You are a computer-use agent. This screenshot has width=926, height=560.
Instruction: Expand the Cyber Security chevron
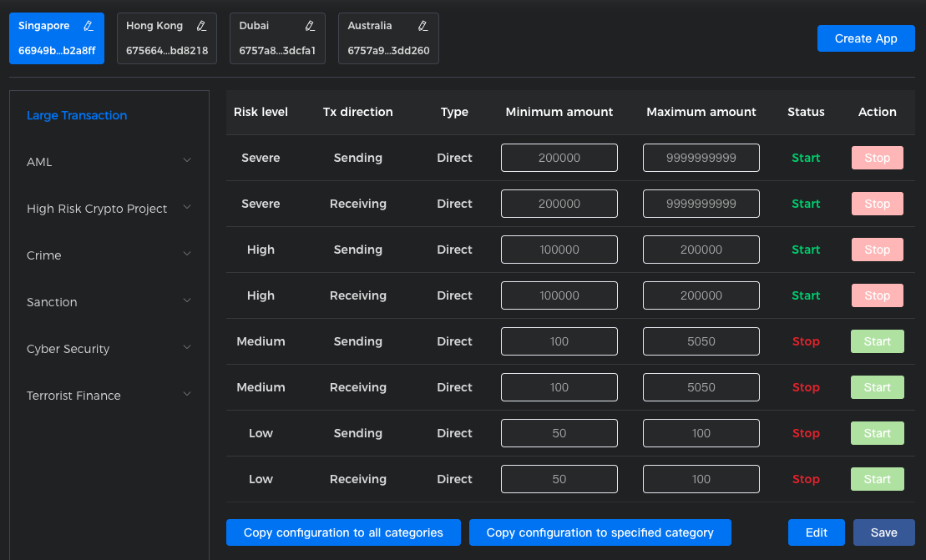pyautogui.click(x=186, y=347)
